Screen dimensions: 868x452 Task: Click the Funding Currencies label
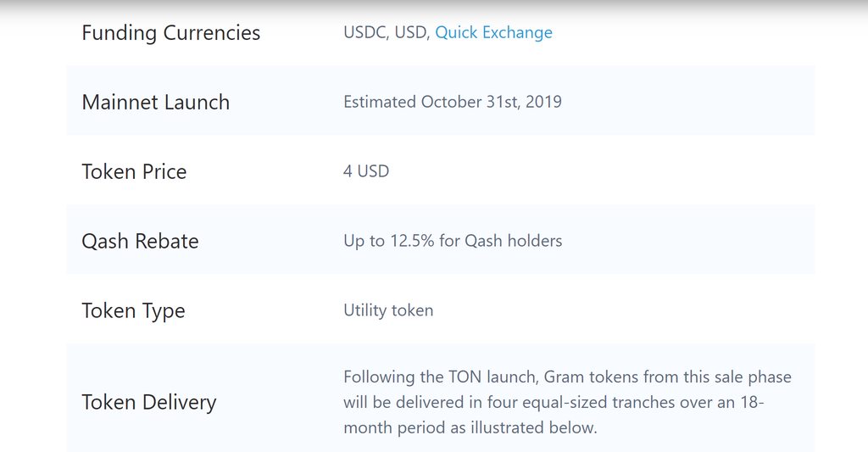tap(170, 33)
